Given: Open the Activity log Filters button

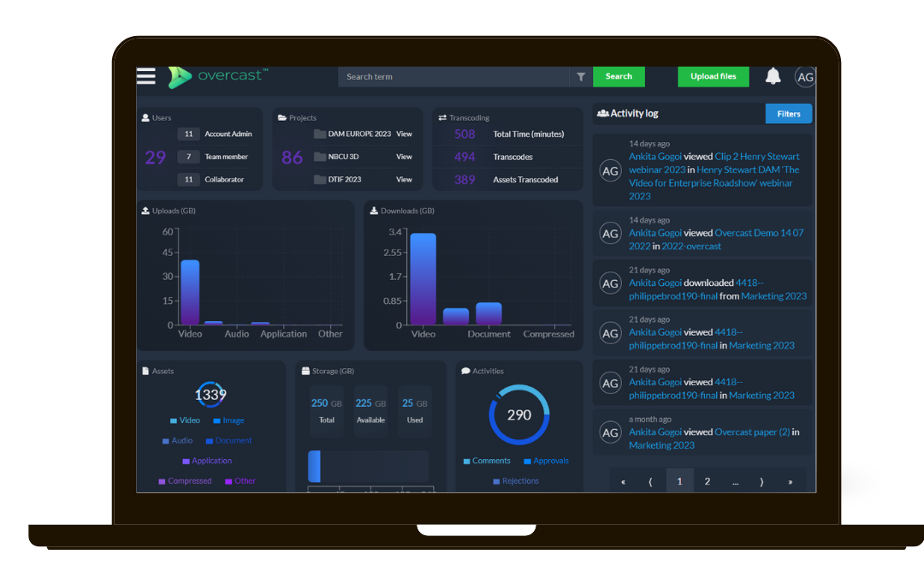Looking at the screenshot, I should (789, 114).
